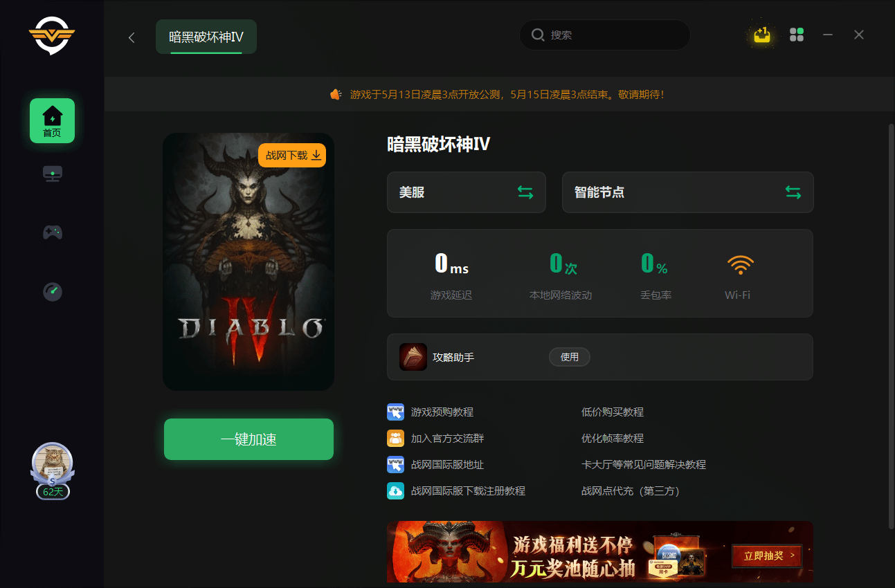Click the 攻略助手 book icon
895x588 pixels.
pos(413,357)
